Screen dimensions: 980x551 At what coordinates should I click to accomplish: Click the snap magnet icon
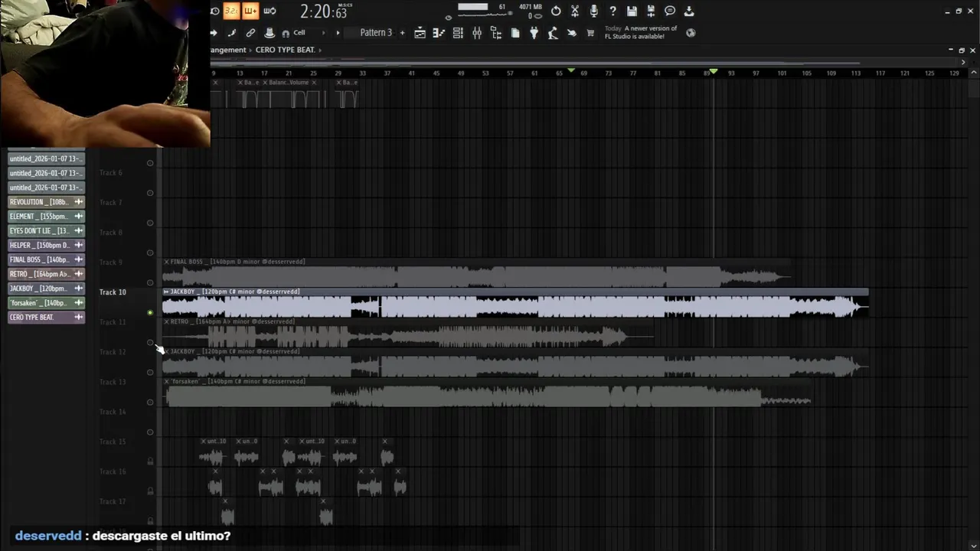(x=286, y=34)
